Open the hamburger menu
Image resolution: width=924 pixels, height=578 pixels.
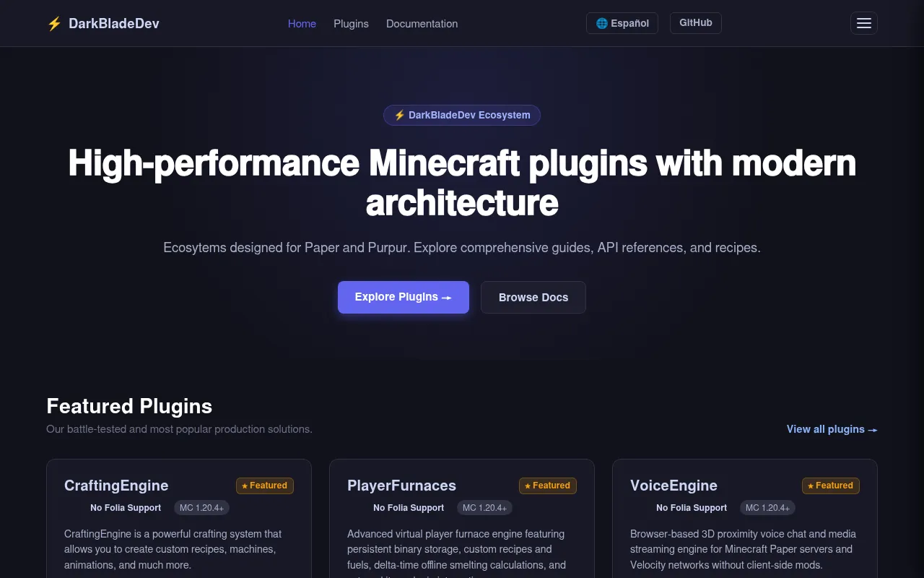864,23
